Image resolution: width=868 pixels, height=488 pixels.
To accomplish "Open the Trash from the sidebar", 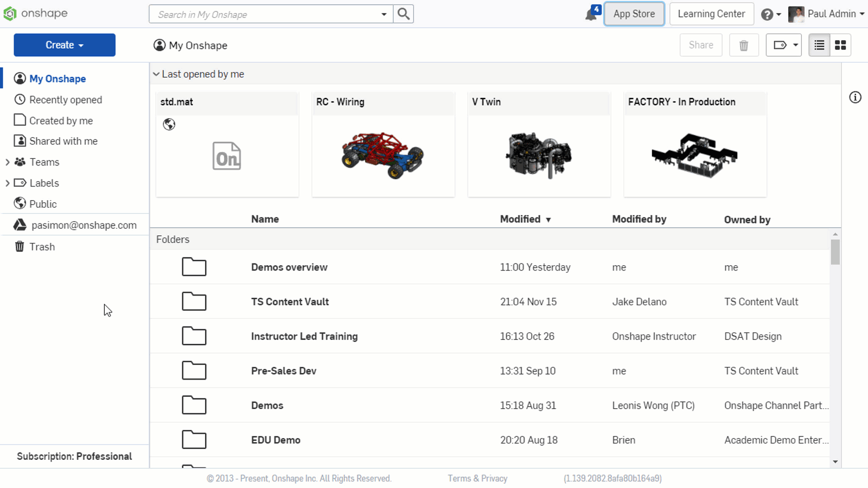I will pos(42,246).
